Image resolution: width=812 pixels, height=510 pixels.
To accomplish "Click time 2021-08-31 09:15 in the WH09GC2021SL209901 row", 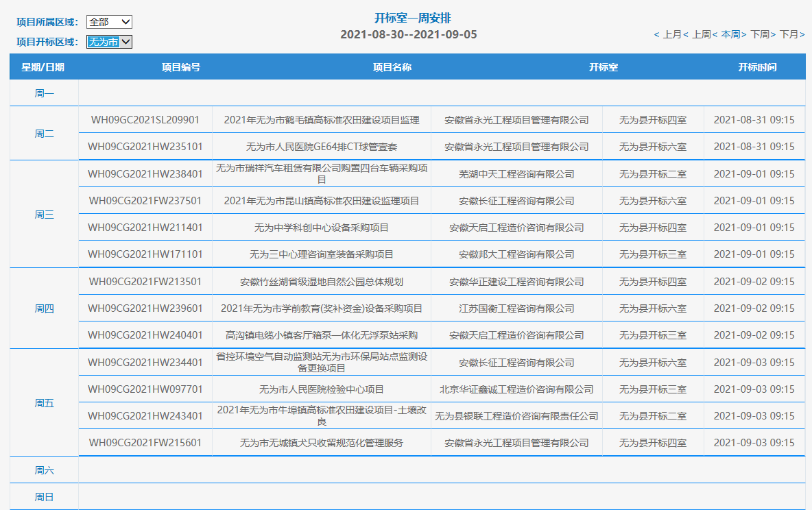I will [754, 120].
